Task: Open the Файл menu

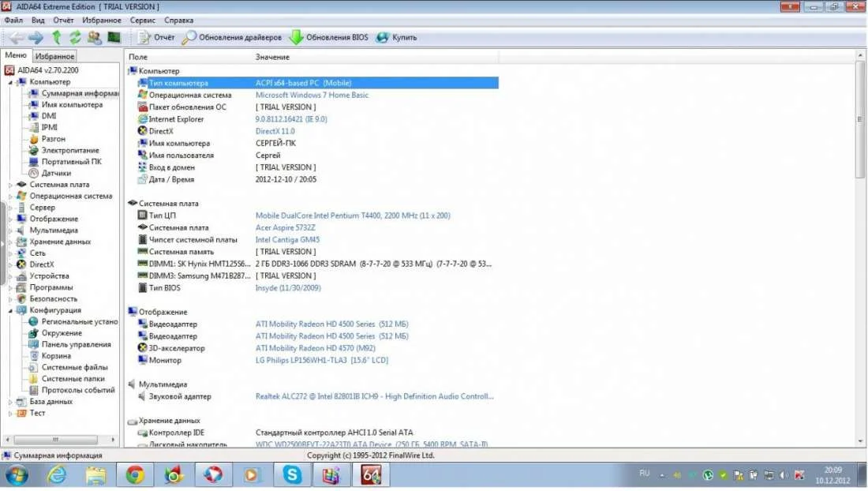Action: tap(13, 20)
